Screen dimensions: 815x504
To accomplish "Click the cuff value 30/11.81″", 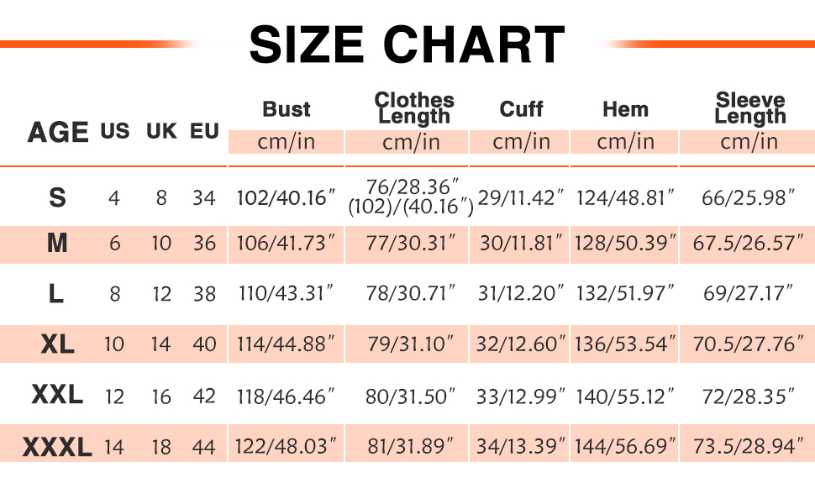I will pos(521,244).
